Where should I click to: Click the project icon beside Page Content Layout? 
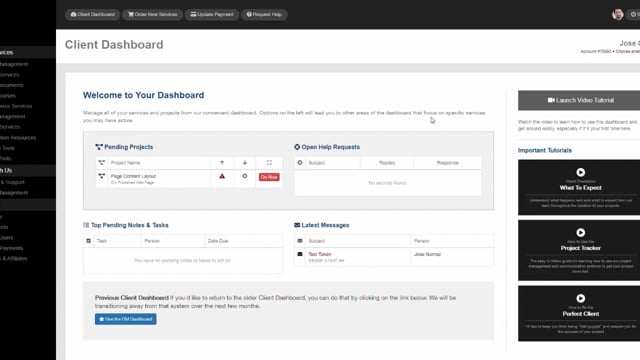click(102, 176)
